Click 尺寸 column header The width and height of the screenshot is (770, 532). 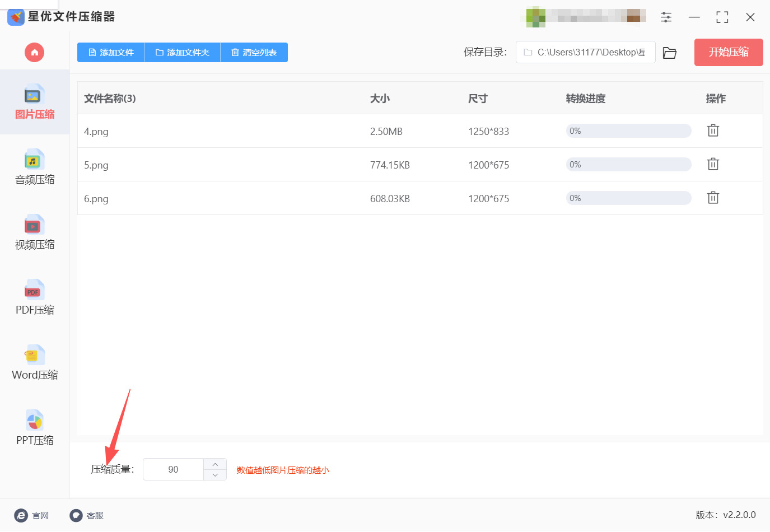[x=478, y=99]
